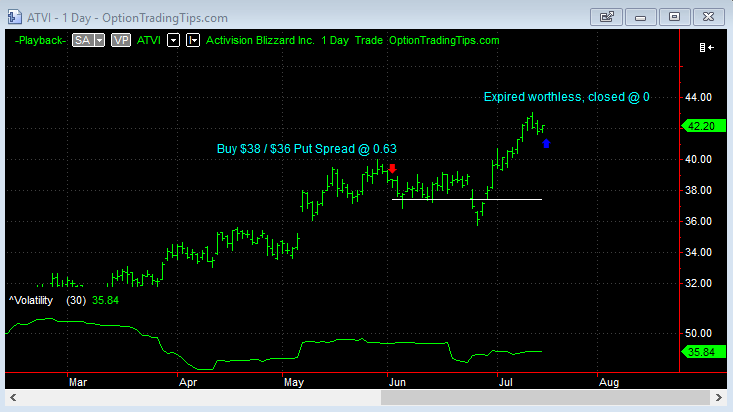
Task: Click the 40.00 price axis label
Action: (x=698, y=159)
